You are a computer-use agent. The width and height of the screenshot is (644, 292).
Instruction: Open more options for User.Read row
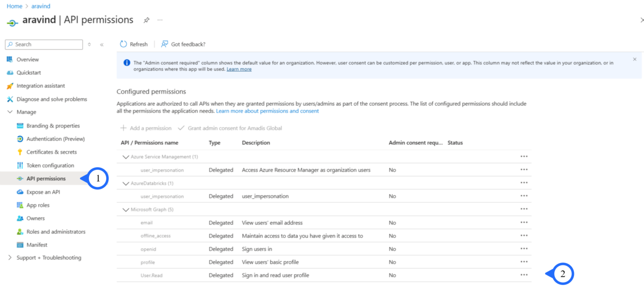524,275
